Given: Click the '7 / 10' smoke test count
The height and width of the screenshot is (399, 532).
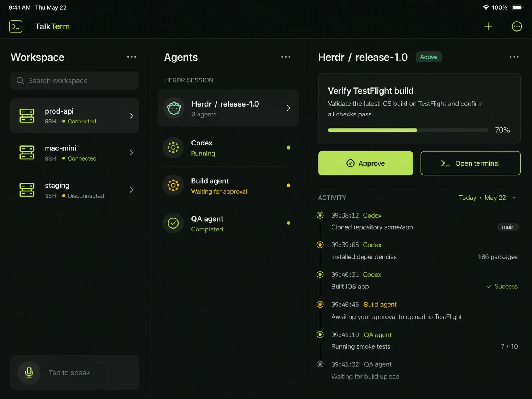Looking at the screenshot, I should point(509,346).
